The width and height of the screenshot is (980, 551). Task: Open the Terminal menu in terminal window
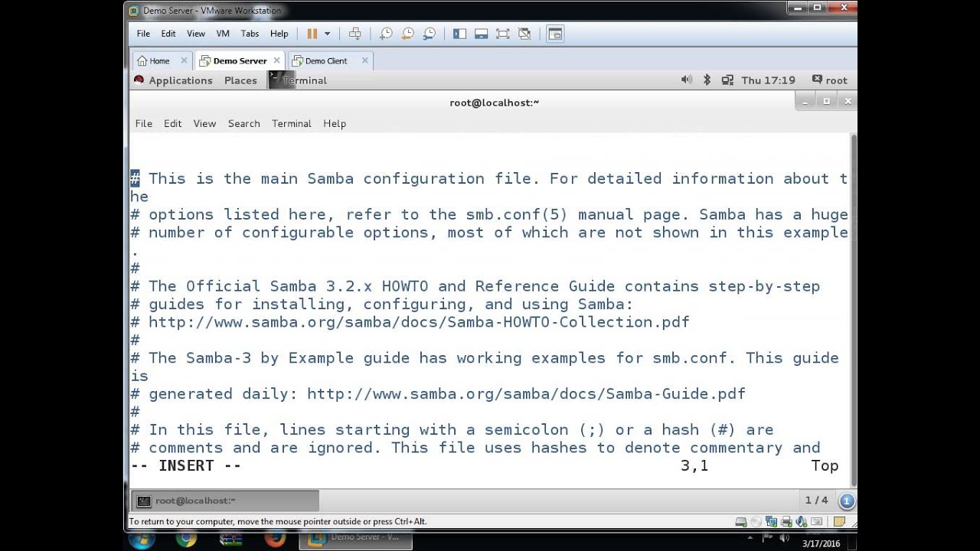point(291,123)
